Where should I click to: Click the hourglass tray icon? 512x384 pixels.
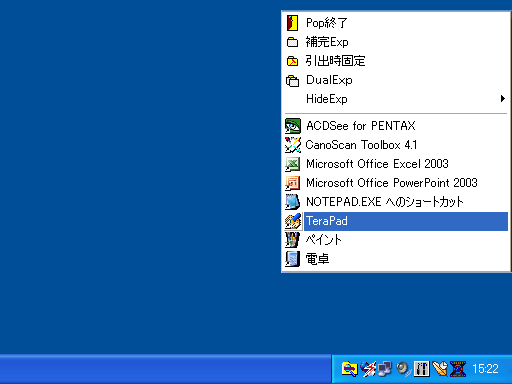coord(458,369)
